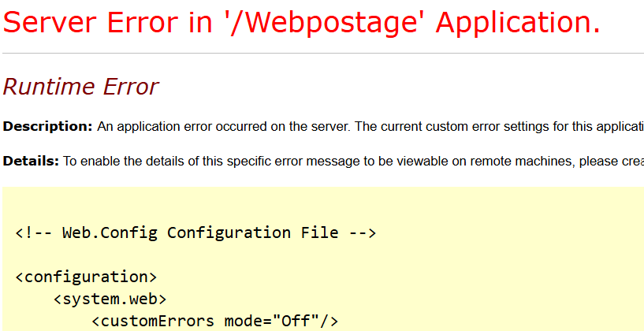Click the sentence starting "To enable the details"
This screenshot has height=331, width=644.
coord(353,162)
